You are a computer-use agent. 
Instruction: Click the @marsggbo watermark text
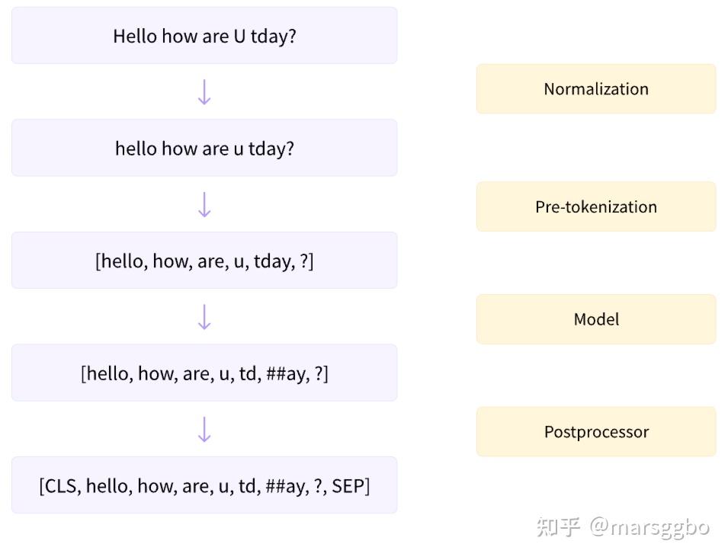(x=649, y=527)
